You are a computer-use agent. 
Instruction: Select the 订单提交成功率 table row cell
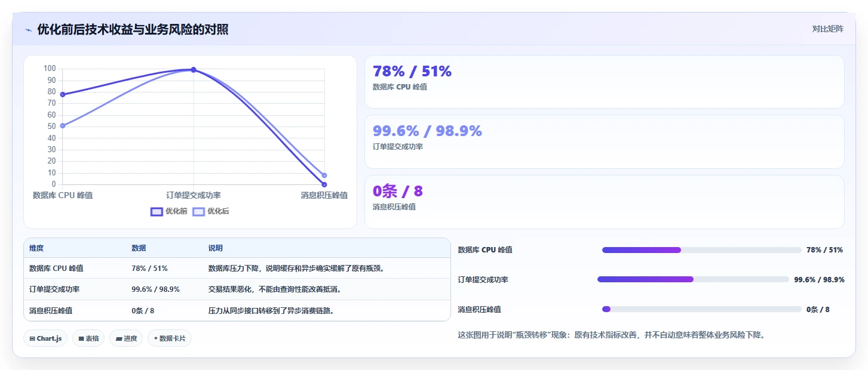click(54, 289)
